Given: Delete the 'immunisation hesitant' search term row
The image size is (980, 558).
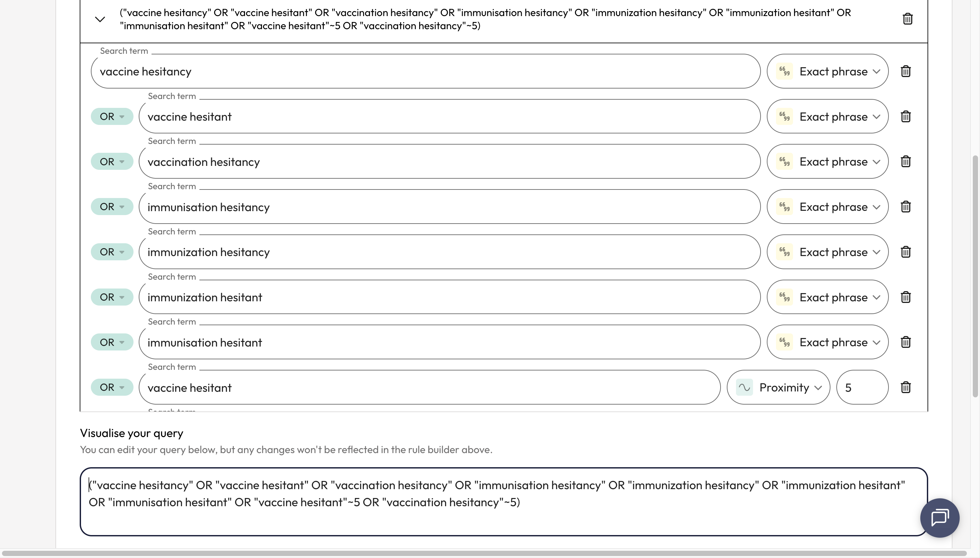Looking at the screenshot, I should [905, 342].
